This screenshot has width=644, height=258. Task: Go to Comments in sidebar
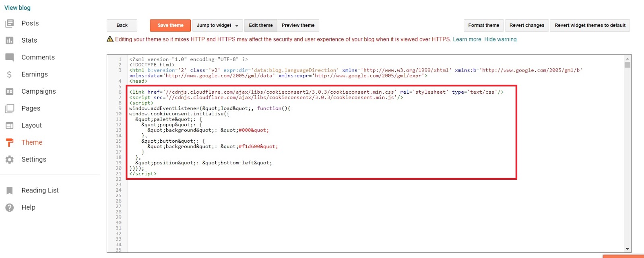(x=38, y=57)
